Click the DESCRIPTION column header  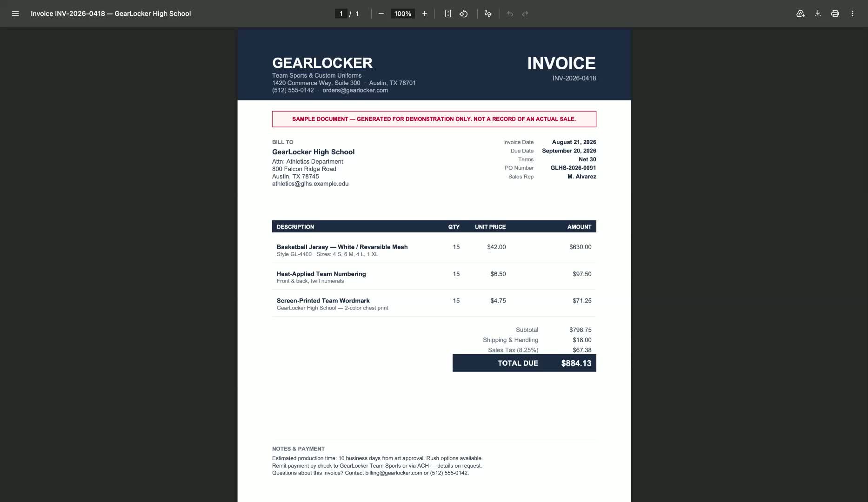tap(295, 227)
